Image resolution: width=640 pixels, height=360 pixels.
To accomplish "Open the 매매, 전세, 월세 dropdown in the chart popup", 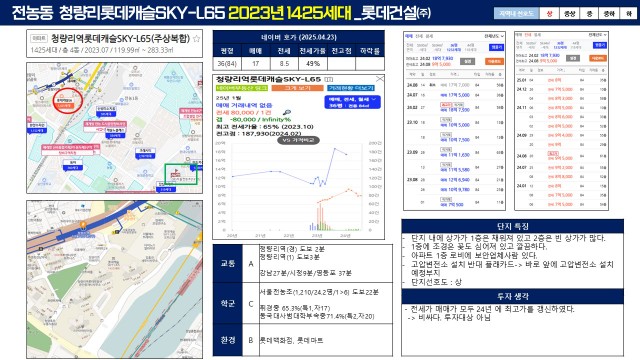I will (x=352, y=102).
